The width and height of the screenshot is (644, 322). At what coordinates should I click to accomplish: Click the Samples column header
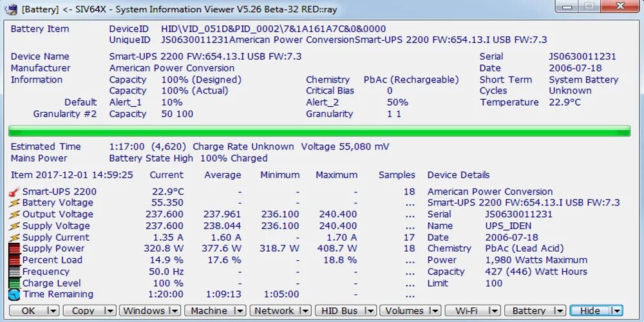[397, 175]
